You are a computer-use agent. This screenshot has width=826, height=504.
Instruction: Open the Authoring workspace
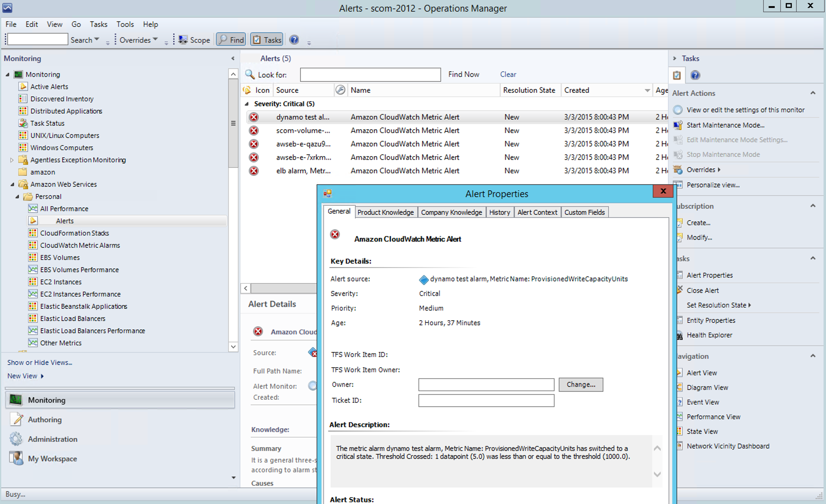point(45,420)
